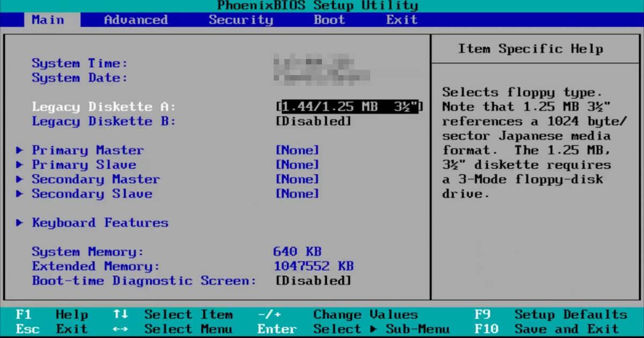Open the Keyboard Features sub-menu triangle
644x338 pixels.
(x=20, y=223)
